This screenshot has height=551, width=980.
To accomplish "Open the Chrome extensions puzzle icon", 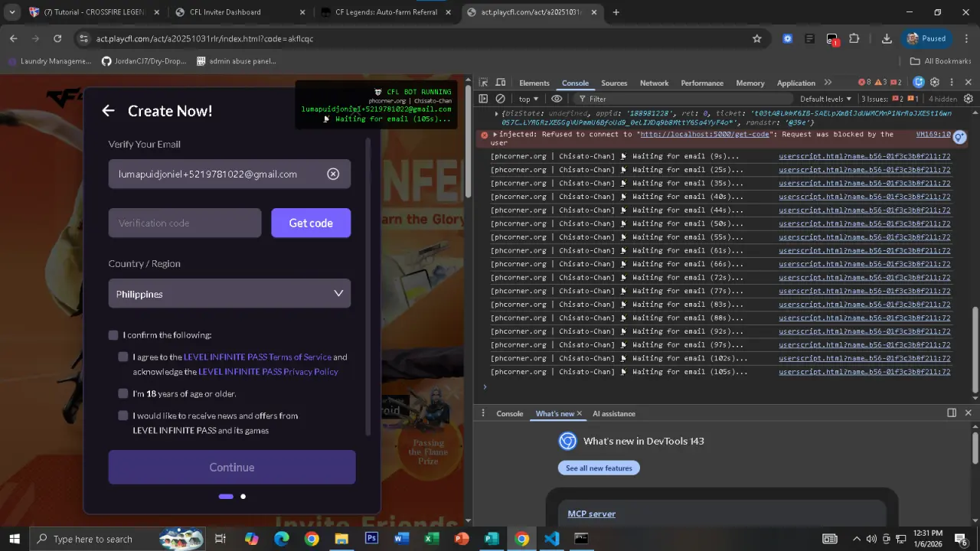I will (854, 38).
